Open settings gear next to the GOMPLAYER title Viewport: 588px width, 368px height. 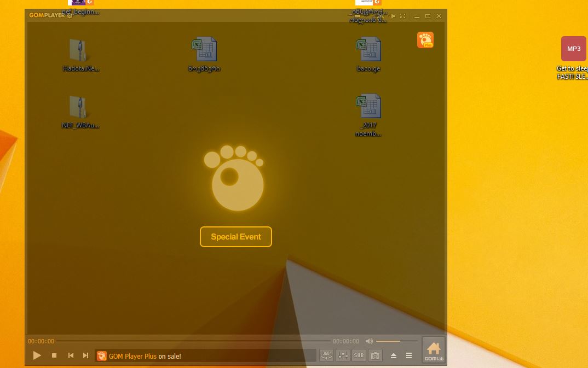tap(70, 16)
